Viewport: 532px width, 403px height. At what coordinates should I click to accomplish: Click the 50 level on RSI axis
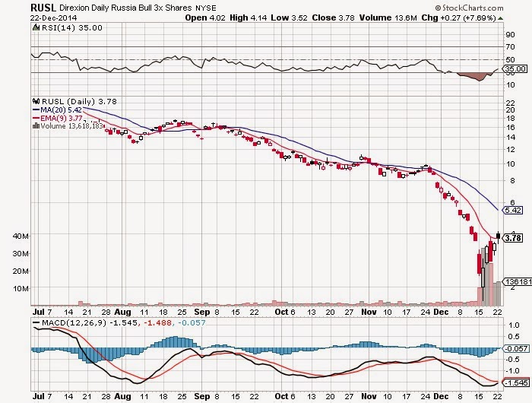510,60
